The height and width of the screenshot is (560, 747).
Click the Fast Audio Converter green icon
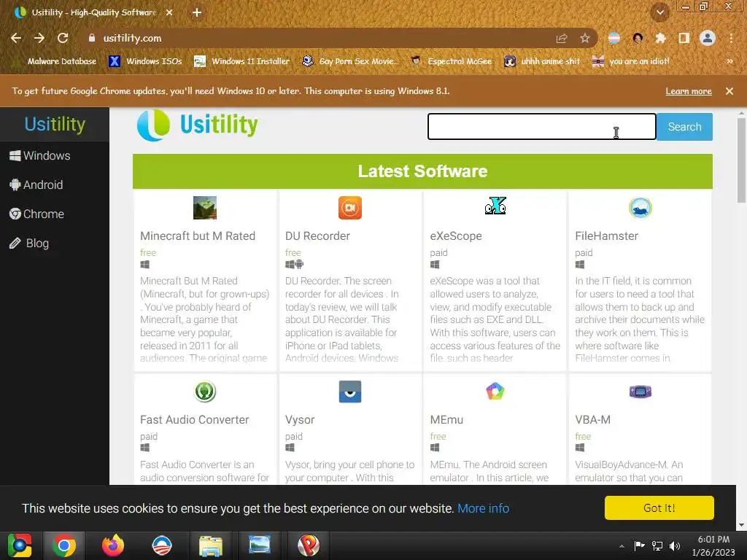click(x=205, y=392)
